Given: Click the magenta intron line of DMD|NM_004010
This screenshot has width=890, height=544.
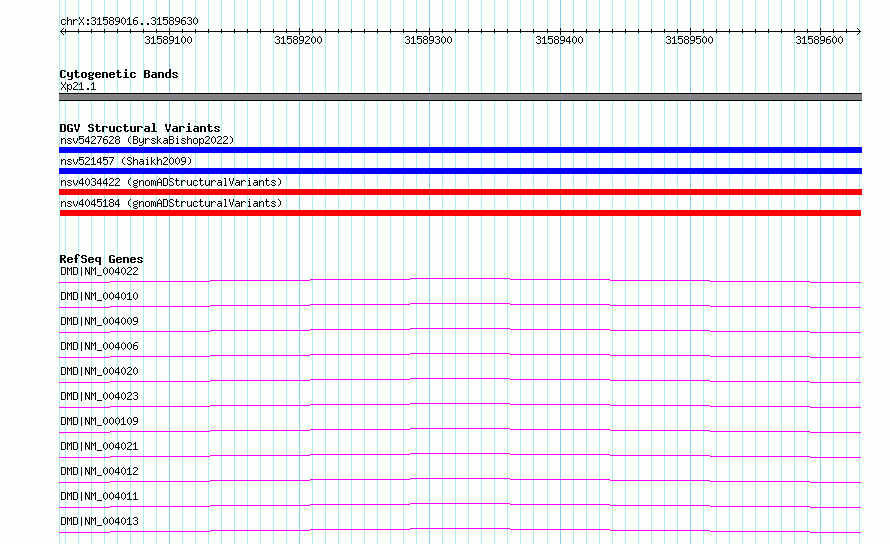Looking at the screenshot, I should 460,303.
